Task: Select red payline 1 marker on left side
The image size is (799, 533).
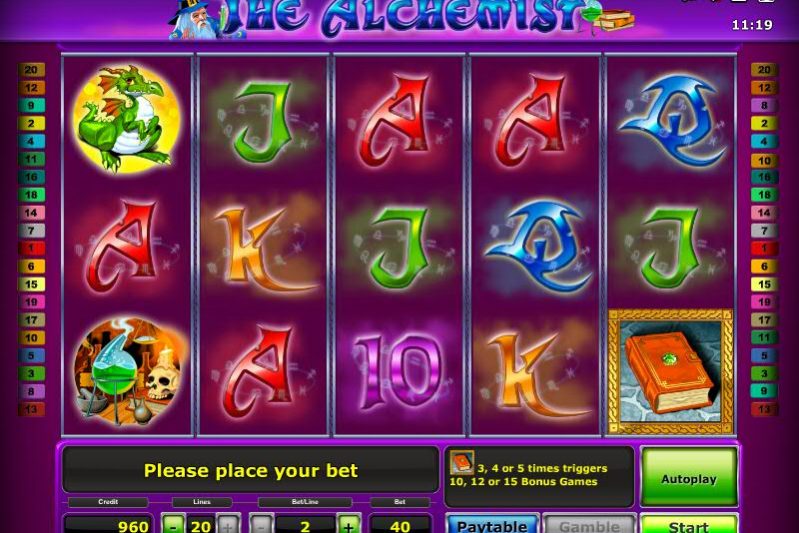Action: click(32, 249)
